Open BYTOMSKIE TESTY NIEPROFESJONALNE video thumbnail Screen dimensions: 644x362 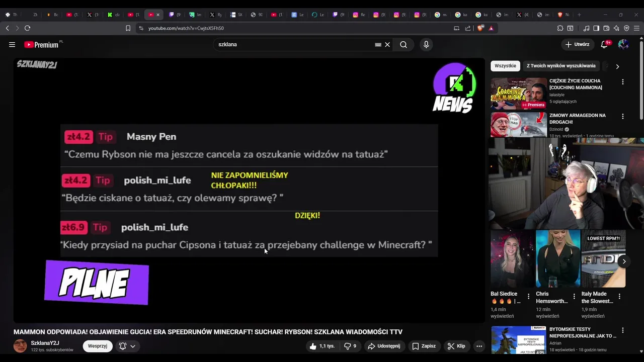click(x=519, y=340)
